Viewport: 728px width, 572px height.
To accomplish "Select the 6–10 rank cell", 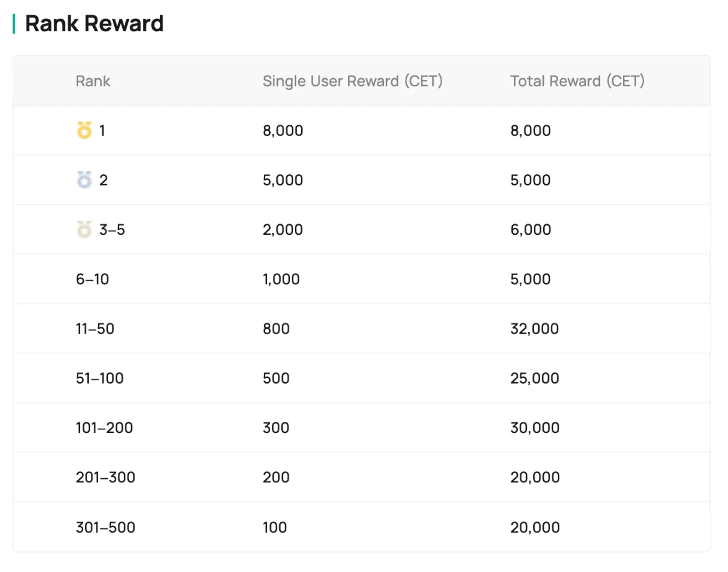I will tap(92, 279).
